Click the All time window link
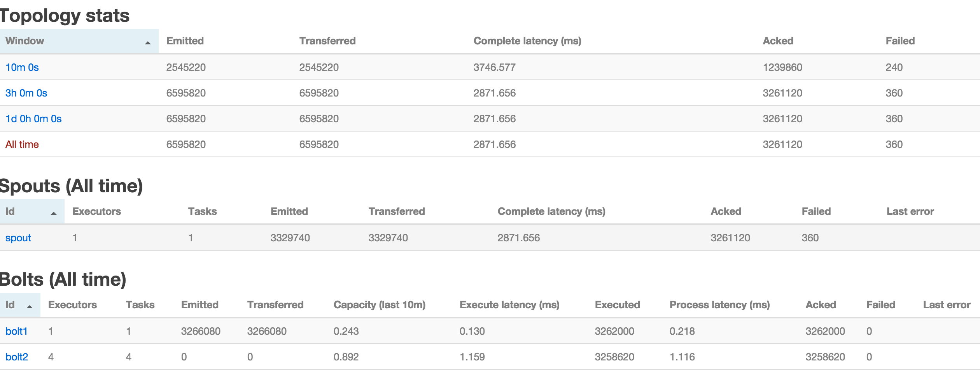This screenshot has width=980, height=383. [x=22, y=144]
